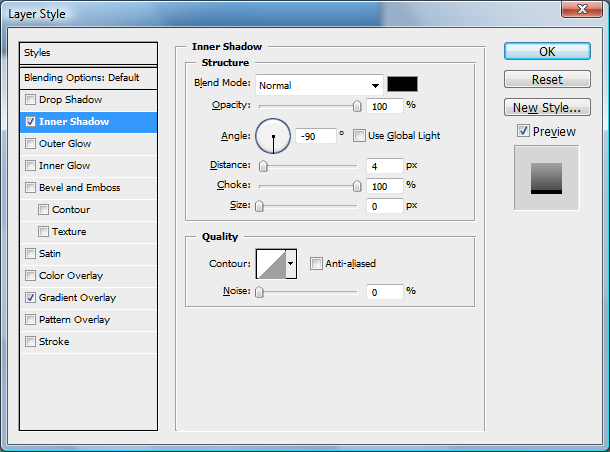Screen dimensions: 610x452
Task: Click the New Style button
Action: 546,107
